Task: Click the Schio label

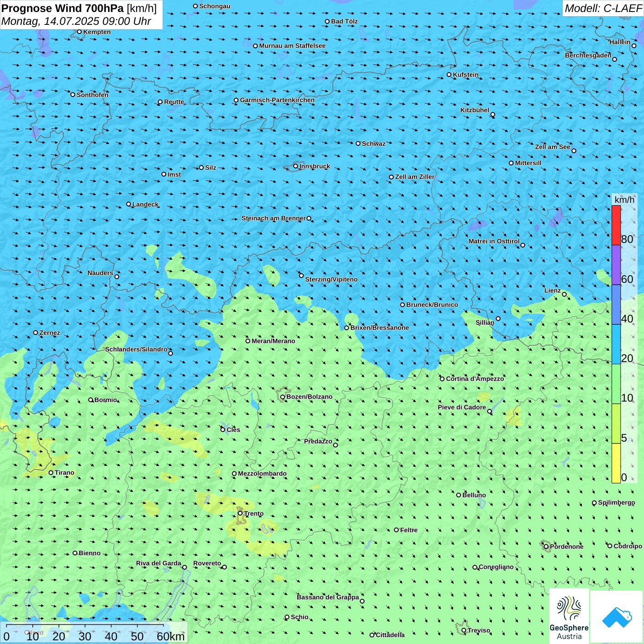Action: coord(299,617)
